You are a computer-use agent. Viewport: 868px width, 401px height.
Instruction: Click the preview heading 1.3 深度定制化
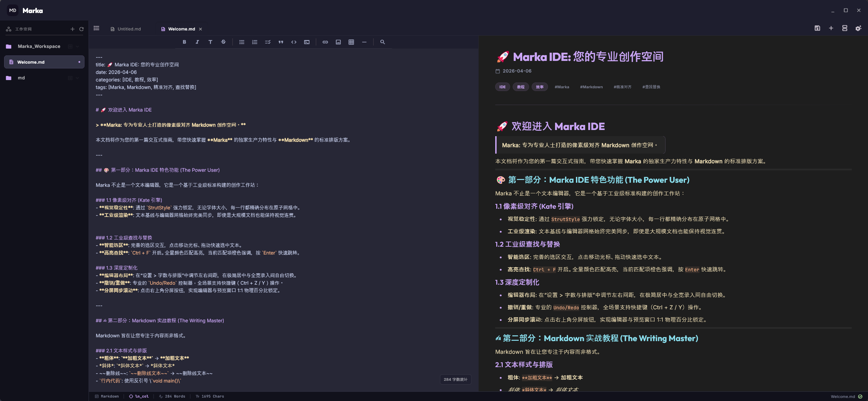click(517, 282)
